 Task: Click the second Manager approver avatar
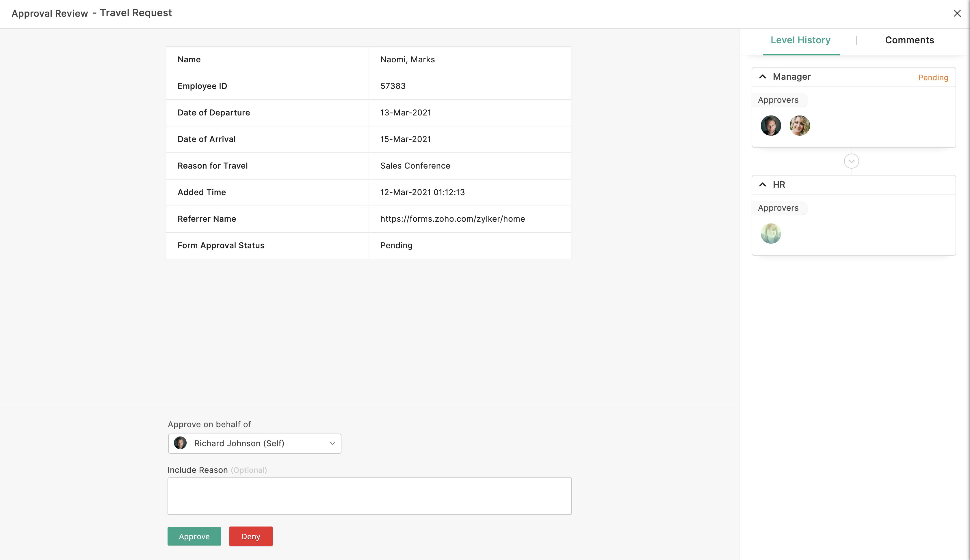[x=800, y=125]
